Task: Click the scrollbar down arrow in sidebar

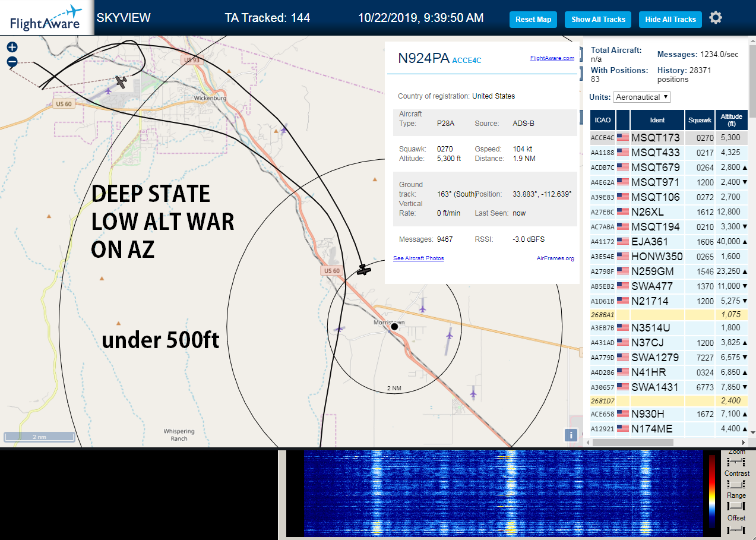Action: click(752, 432)
